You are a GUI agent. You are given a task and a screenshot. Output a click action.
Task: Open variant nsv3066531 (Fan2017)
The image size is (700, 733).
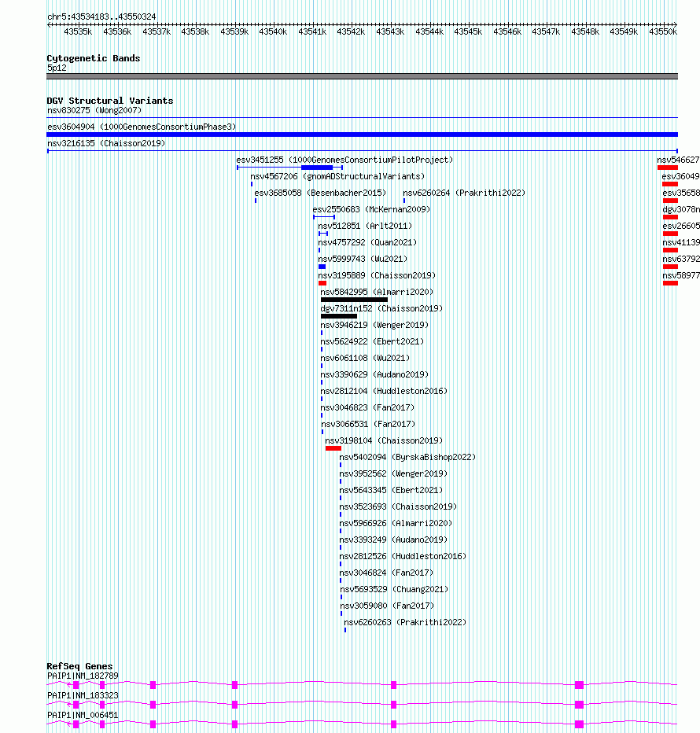pyautogui.click(x=368, y=425)
